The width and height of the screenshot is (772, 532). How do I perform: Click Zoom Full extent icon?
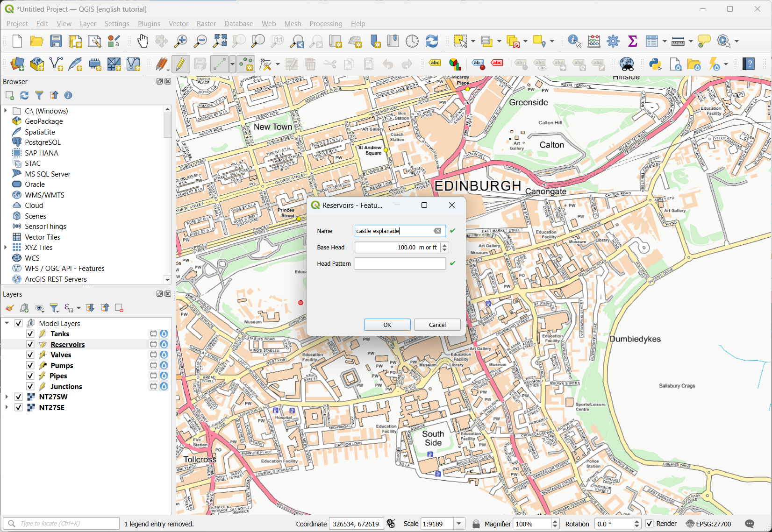(x=219, y=41)
